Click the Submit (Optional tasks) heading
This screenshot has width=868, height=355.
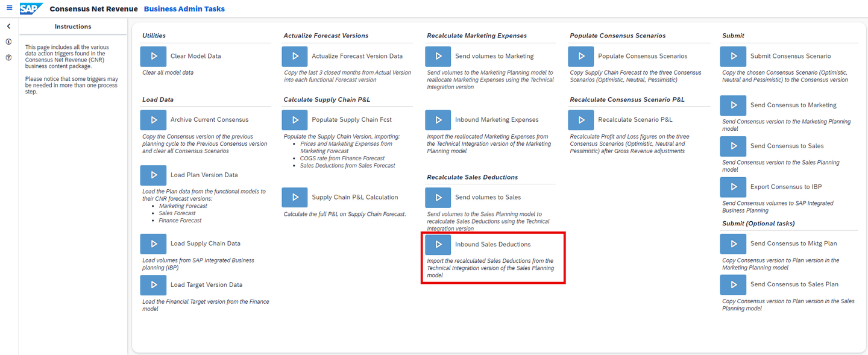pos(758,223)
